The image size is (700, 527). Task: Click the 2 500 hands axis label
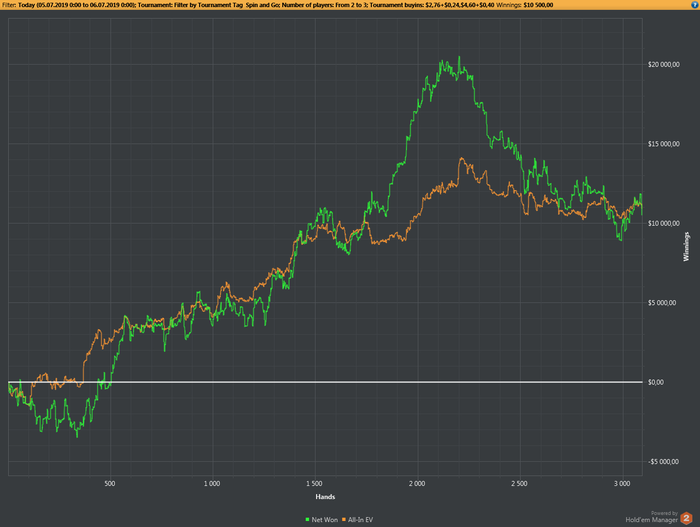519,484
